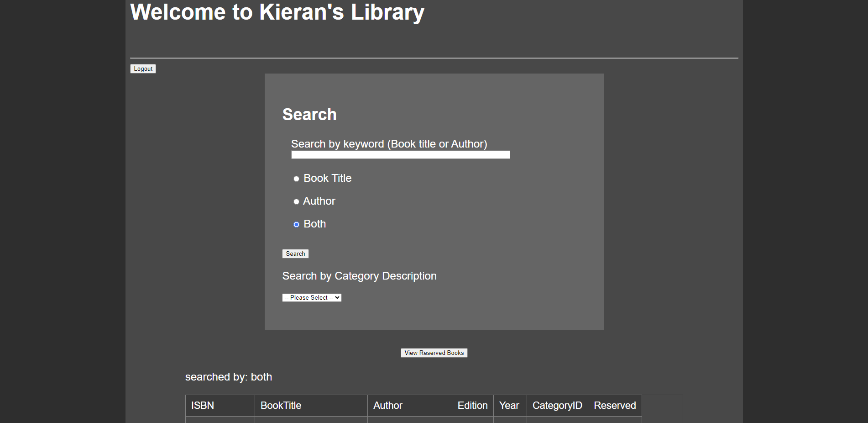
Task: Click the ISBN column header
Action: [202, 406]
